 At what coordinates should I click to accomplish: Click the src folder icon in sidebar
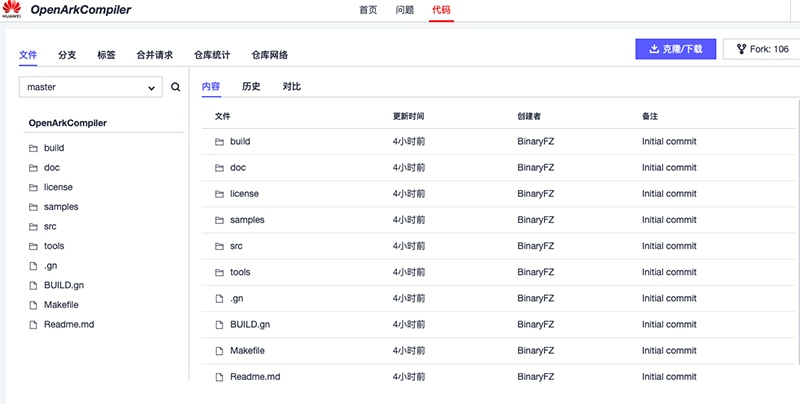tap(33, 226)
